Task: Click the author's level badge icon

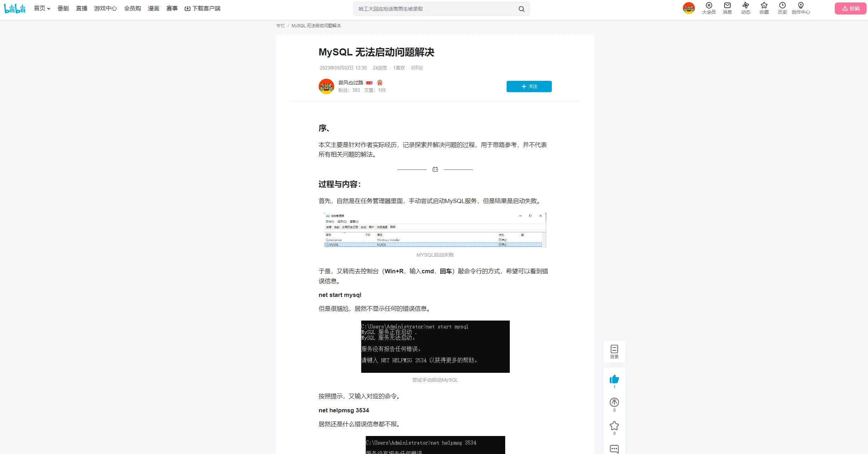Action: (x=369, y=83)
